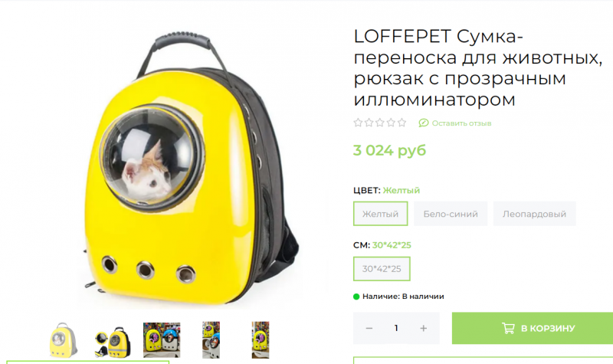Click the second rating star

(369, 123)
